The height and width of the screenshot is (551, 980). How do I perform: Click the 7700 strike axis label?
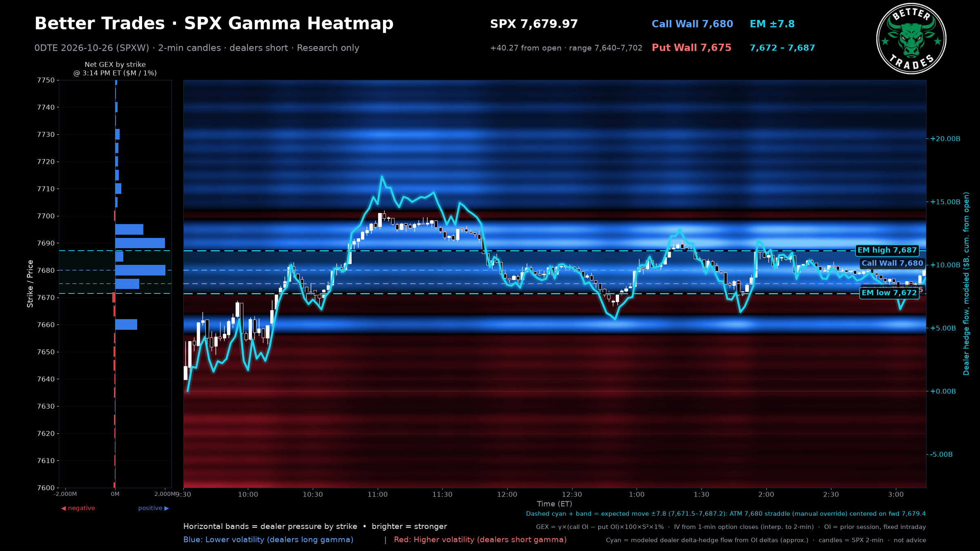[46, 216]
